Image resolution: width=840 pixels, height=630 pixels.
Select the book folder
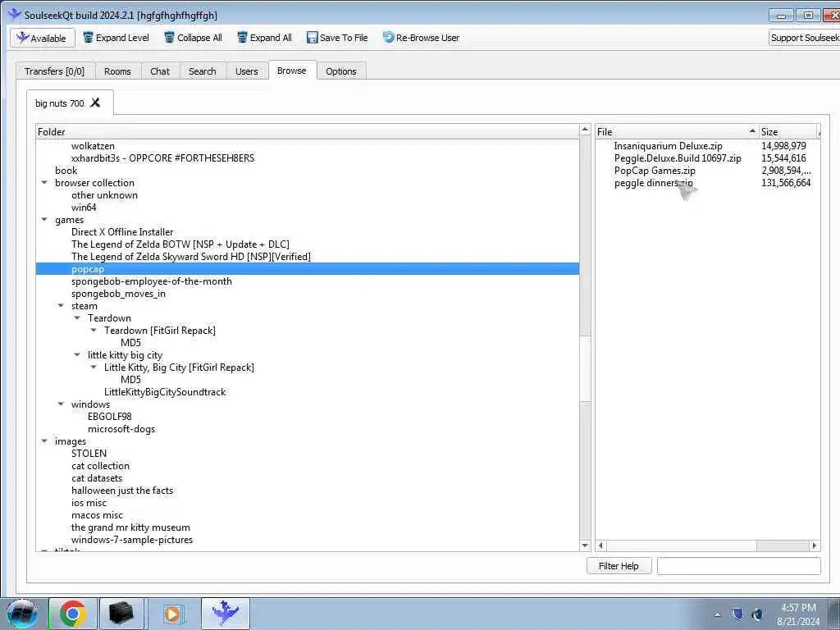click(66, 171)
